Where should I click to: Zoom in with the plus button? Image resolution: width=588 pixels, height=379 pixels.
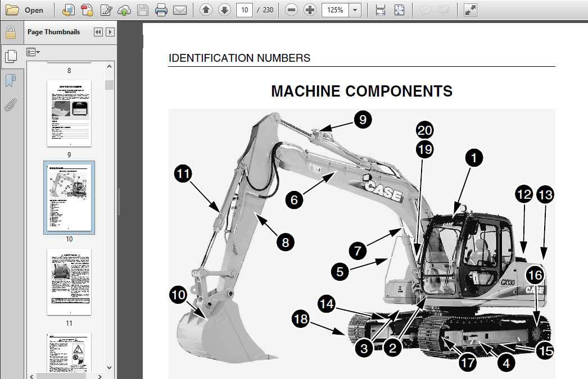tap(310, 10)
